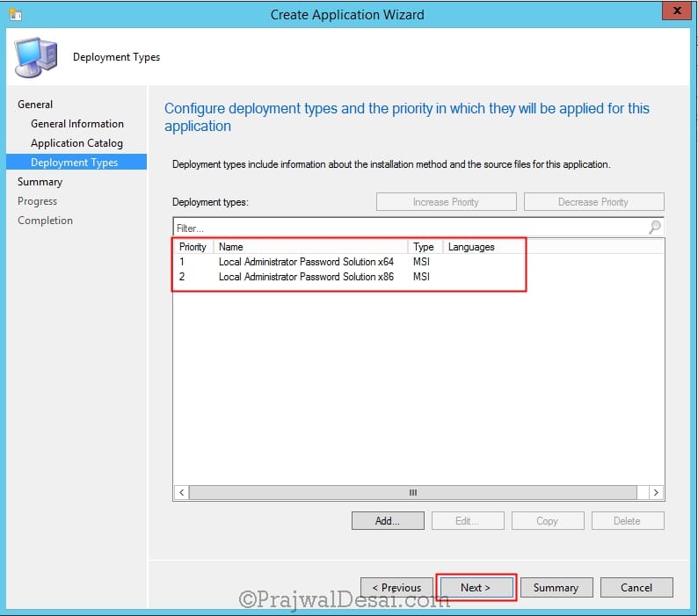Click the Progress step in sidebar
The width and height of the screenshot is (698, 616).
(x=38, y=201)
